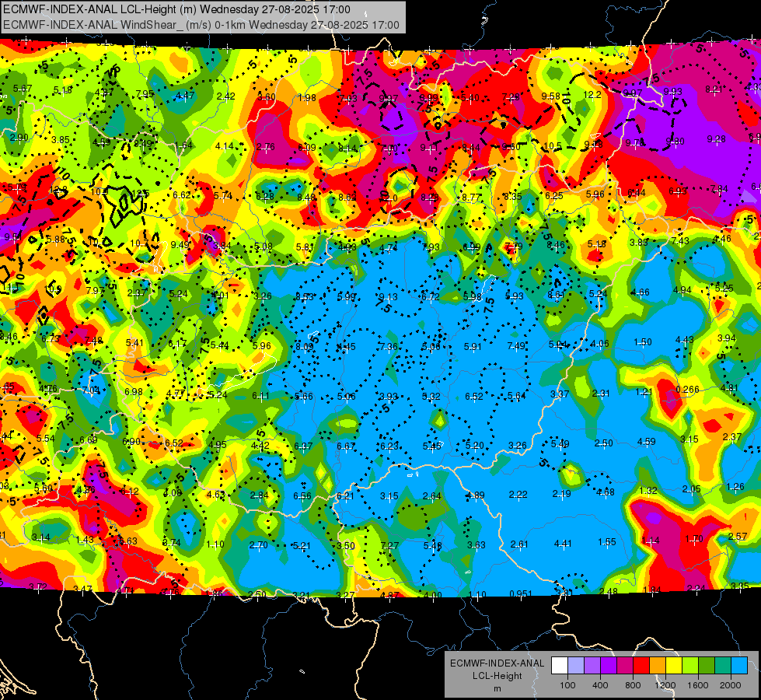Click the LCL-Height title line at top
The image size is (761, 700).
click(x=176, y=9)
